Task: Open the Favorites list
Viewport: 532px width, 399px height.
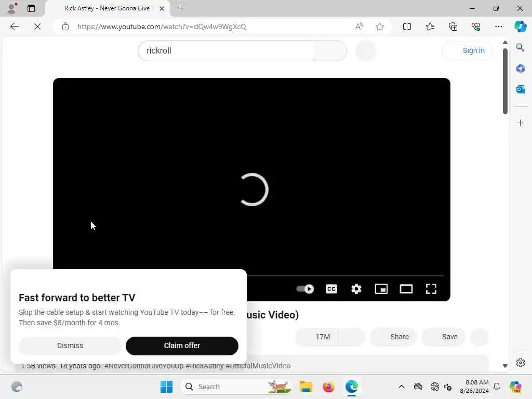Action: click(x=430, y=26)
